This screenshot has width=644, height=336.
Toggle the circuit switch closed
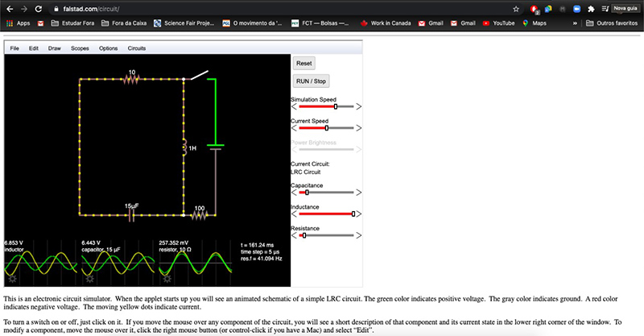click(x=198, y=75)
